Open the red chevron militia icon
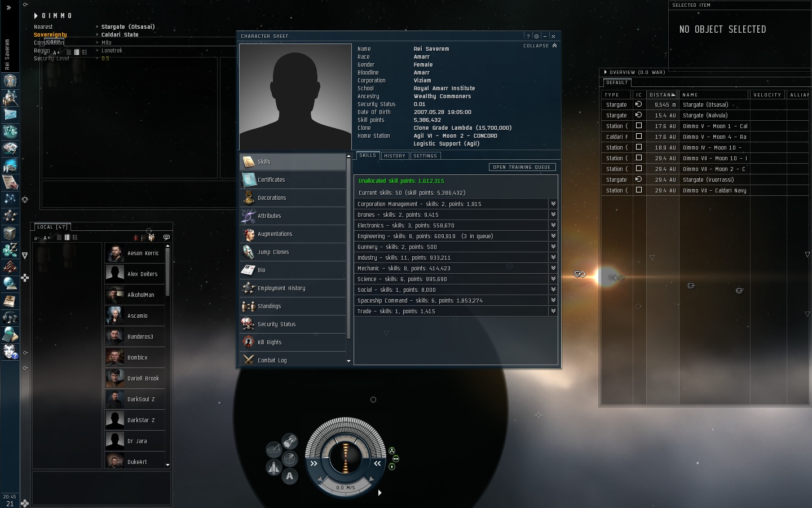812x508 pixels. [x=10, y=266]
